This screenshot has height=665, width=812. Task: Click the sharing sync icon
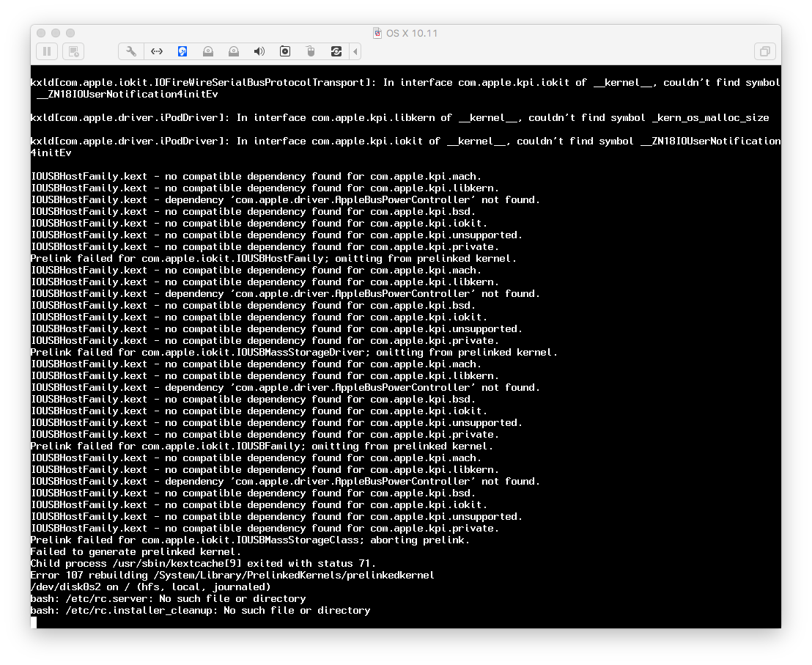point(336,51)
